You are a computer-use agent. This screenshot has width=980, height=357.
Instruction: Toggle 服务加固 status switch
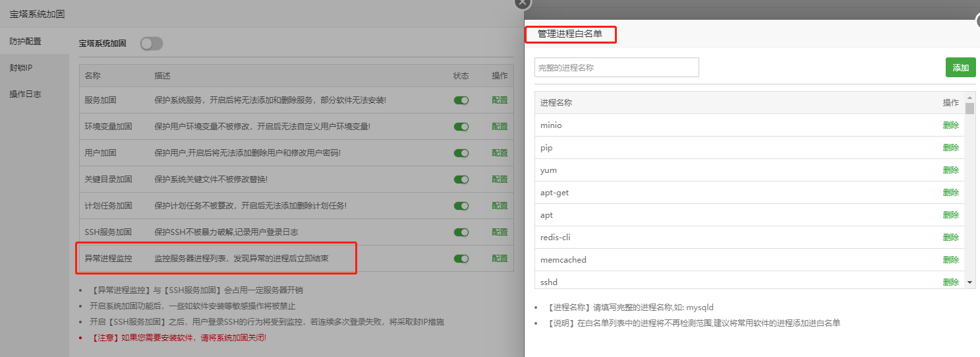[x=461, y=100]
